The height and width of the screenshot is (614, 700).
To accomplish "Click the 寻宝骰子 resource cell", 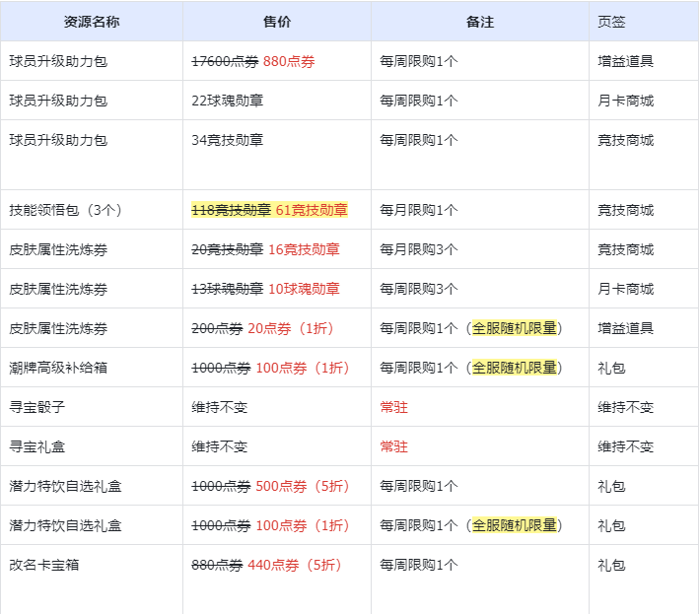I will coord(37,407).
